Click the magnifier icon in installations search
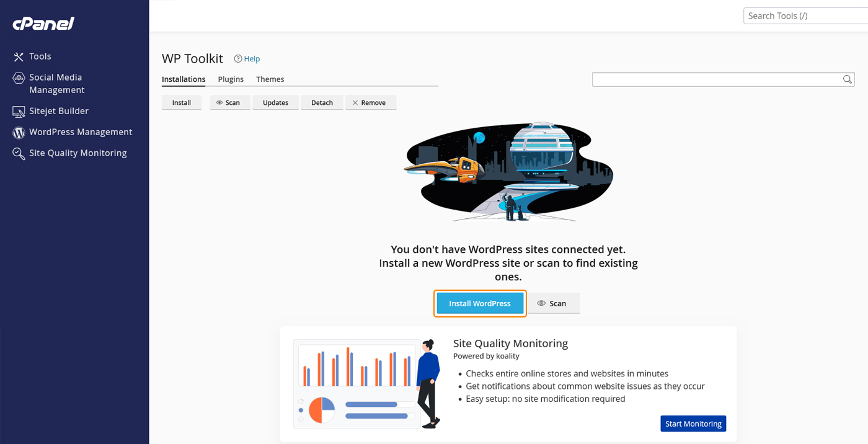This screenshot has height=444, width=868. pyautogui.click(x=847, y=79)
